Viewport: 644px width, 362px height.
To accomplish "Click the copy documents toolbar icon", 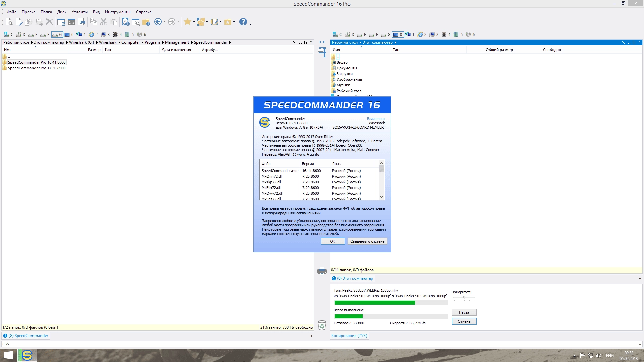I will tap(94, 22).
